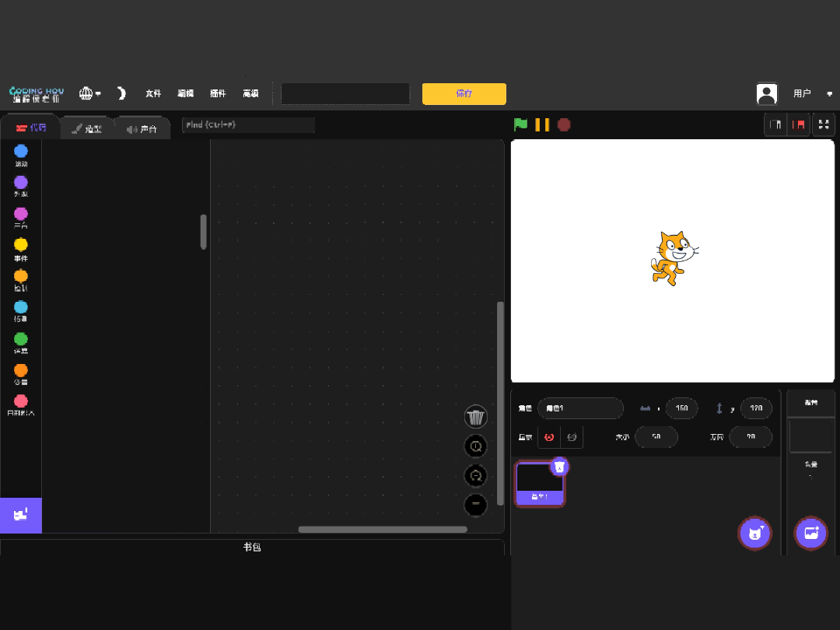Open the add extension button
Viewport: 840px width, 630px height.
pos(21,515)
